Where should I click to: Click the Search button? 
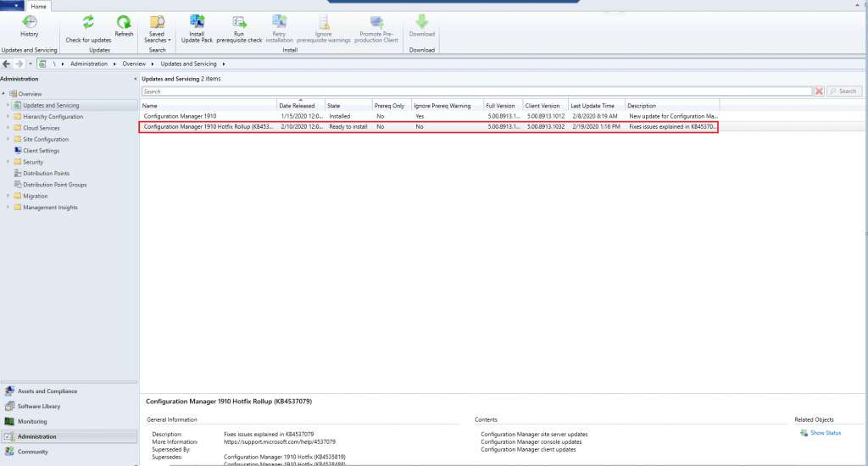point(844,92)
